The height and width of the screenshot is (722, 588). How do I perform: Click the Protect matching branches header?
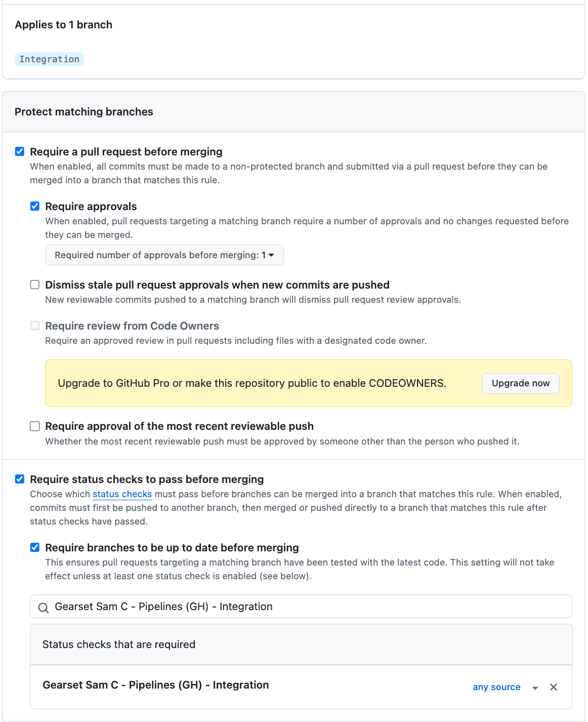tap(84, 112)
